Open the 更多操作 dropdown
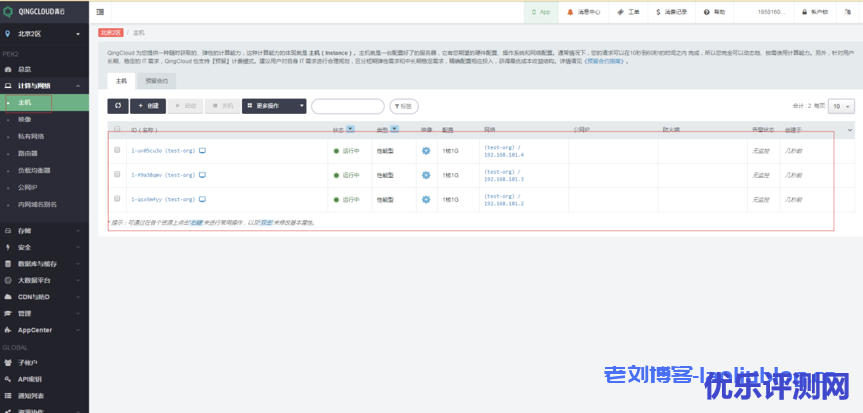Viewport: 863px width, 413px height. click(273, 105)
